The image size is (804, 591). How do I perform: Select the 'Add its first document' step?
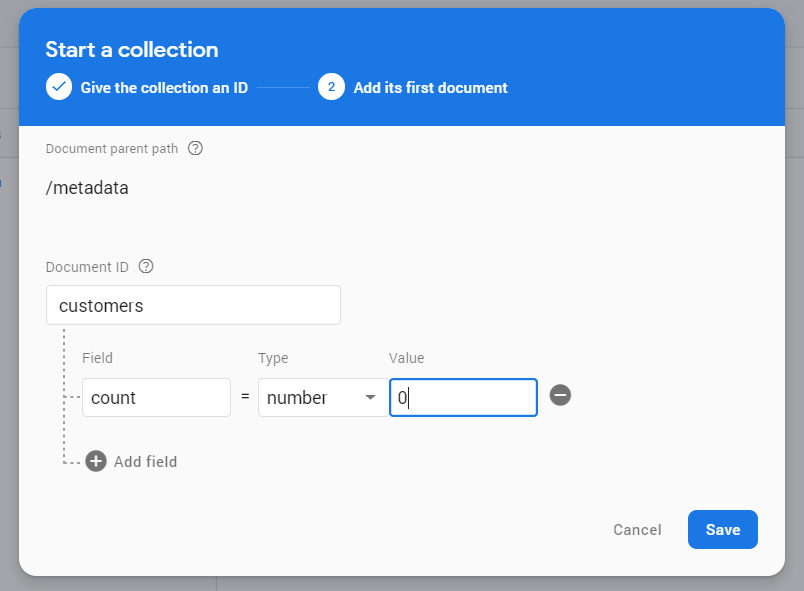tap(430, 87)
